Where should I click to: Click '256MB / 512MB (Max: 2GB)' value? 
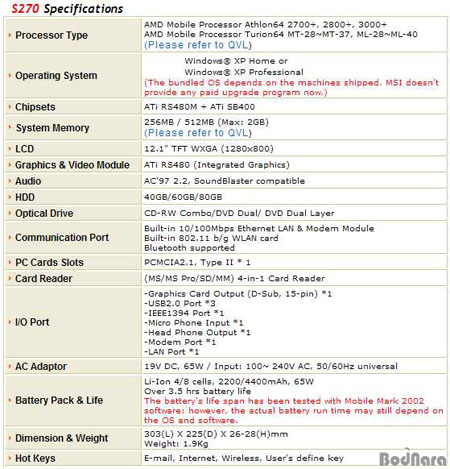click(x=206, y=122)
